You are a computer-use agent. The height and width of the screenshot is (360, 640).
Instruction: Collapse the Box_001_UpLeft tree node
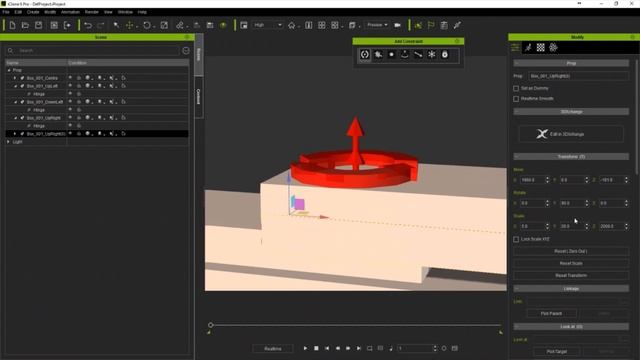tap(15, 86)
